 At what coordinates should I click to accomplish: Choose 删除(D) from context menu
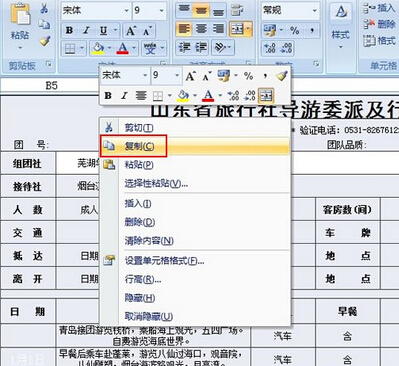click(x=195, y=222)
